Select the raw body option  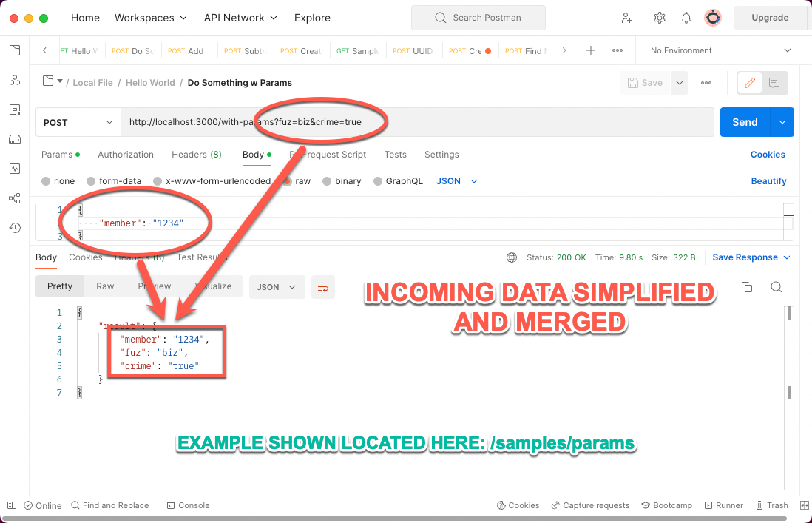click(297, 181)
